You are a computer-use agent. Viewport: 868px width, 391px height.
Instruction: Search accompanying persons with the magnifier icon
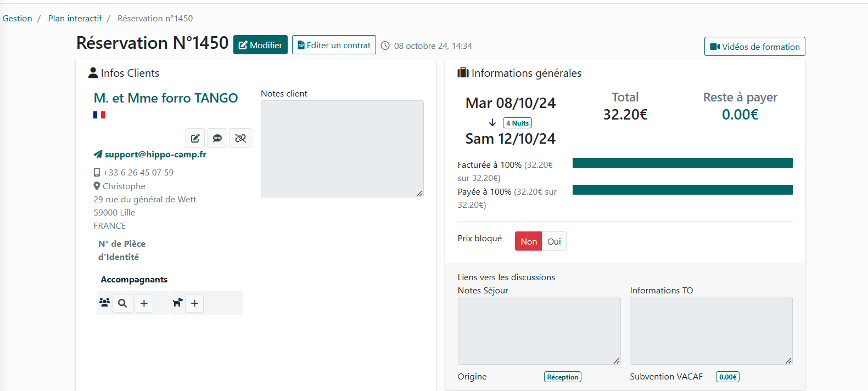(x=122, y=303)
